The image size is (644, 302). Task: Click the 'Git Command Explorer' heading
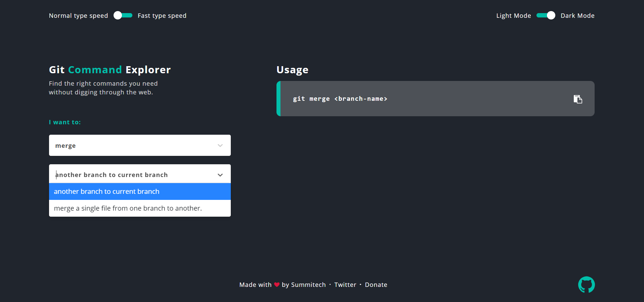click(x=110, y=70)
